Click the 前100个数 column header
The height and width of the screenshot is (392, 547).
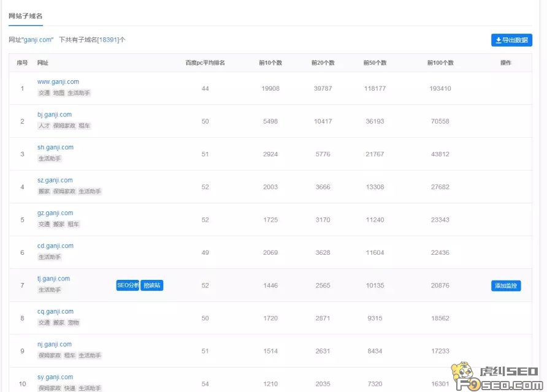[x=440, y=62]
